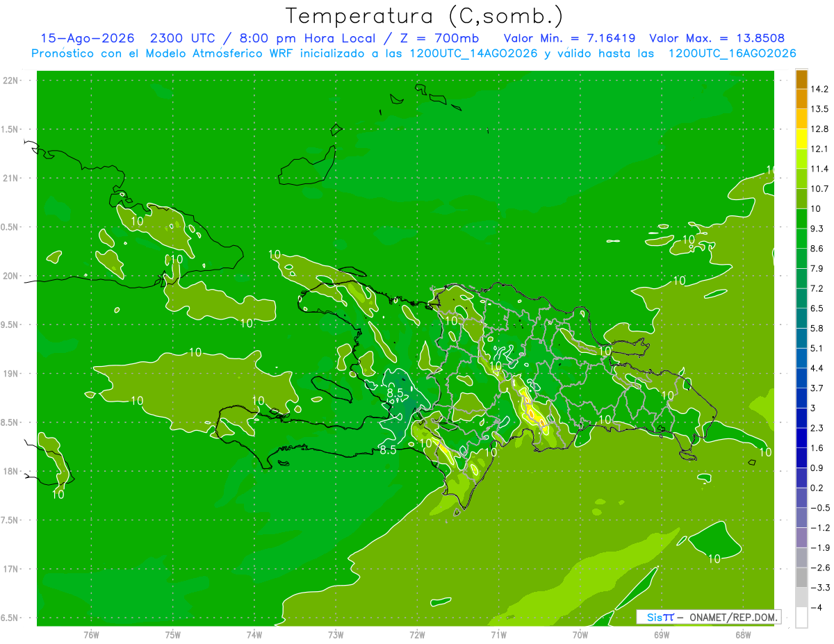Select the date text '15-Ago-2026'

coord(86,38)
